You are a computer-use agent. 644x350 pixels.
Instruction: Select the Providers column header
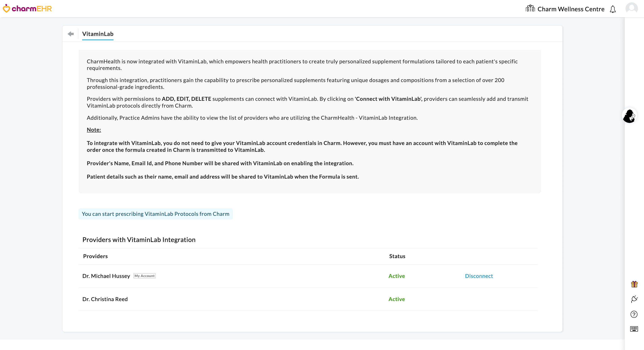click(95, 256)
